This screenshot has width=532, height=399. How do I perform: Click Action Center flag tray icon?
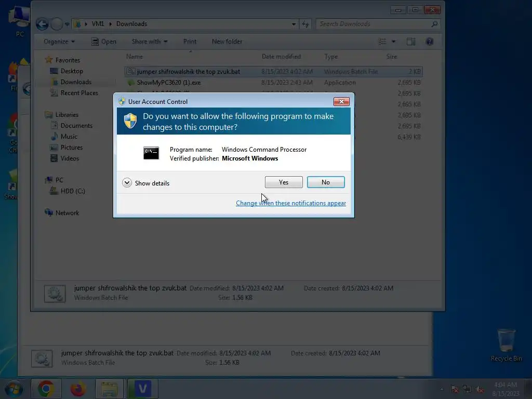455,390
